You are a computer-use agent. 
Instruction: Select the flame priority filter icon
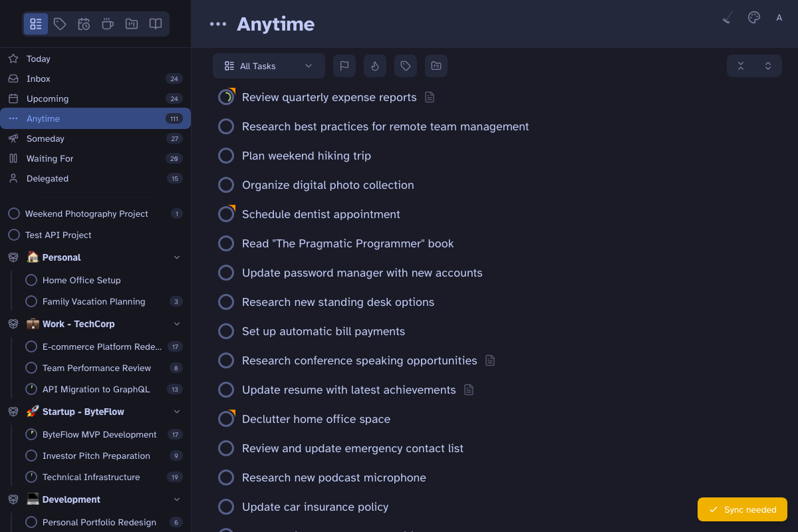click(375, 66)
